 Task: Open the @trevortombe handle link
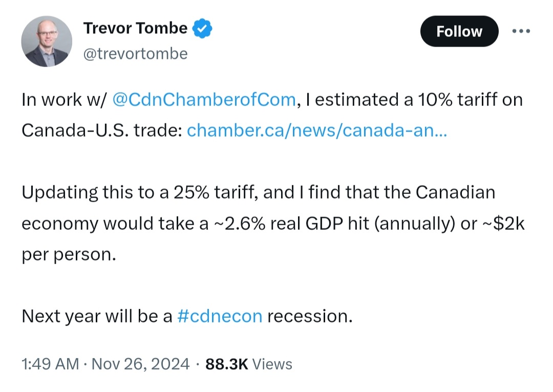point(135,54)
